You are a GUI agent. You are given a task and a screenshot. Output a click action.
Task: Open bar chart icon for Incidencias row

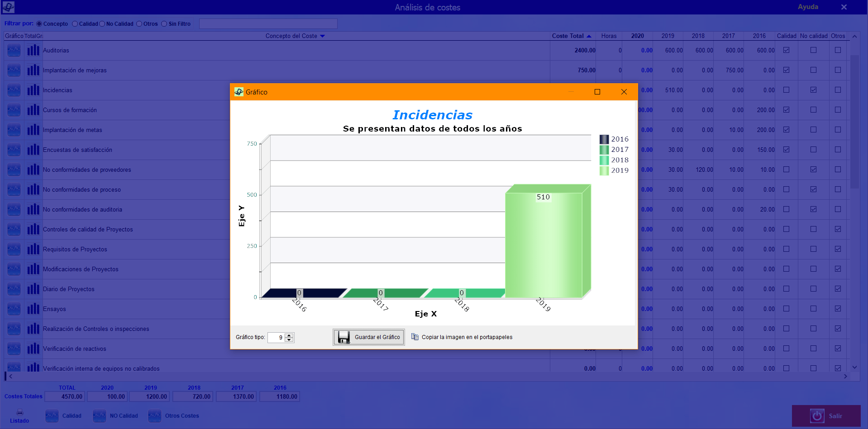33,90
